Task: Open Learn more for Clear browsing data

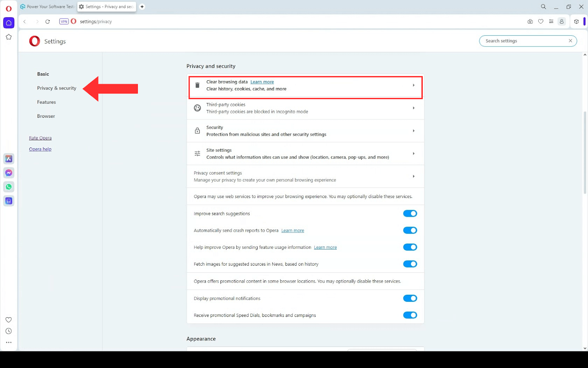Action: (262, 82)
